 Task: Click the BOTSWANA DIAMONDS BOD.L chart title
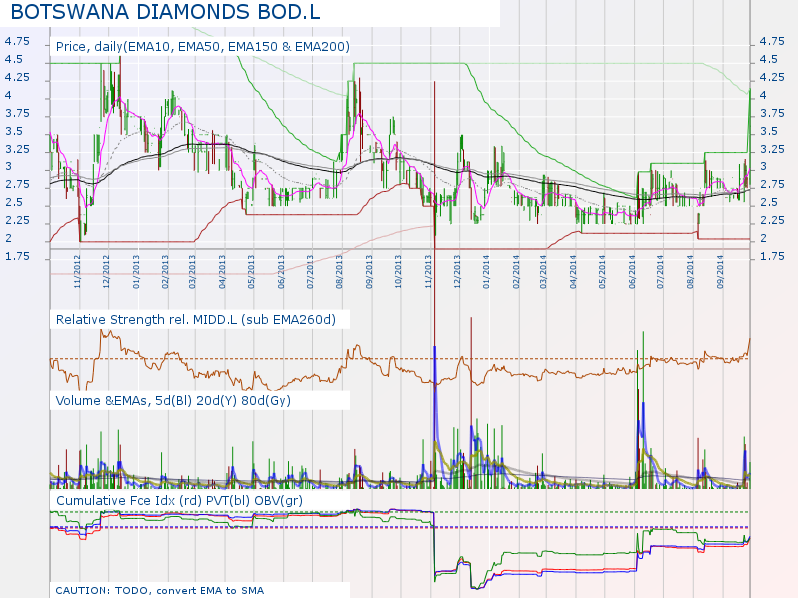165,12
